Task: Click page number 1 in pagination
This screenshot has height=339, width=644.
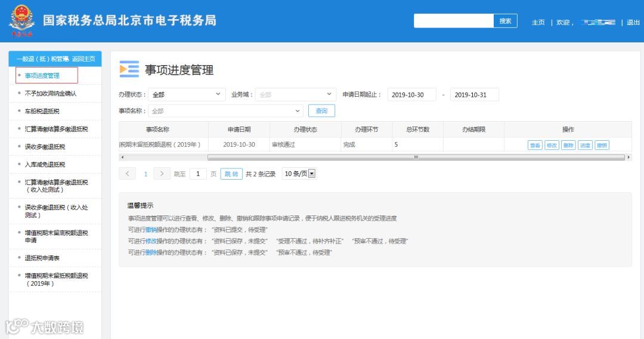Action: (145, 174)
